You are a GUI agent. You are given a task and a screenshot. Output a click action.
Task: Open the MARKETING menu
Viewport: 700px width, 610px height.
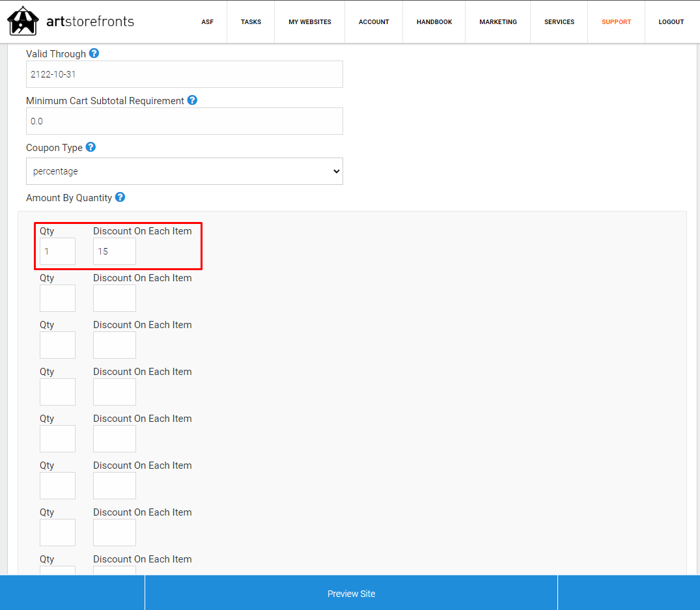(x=497, y=22)
